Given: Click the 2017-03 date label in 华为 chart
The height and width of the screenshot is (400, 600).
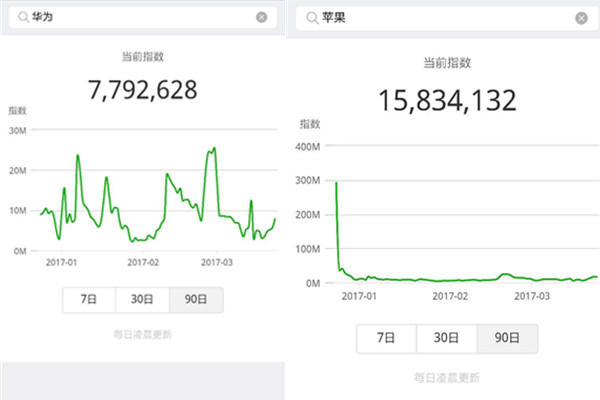Looking at the screenshot, I should (217, 263).
